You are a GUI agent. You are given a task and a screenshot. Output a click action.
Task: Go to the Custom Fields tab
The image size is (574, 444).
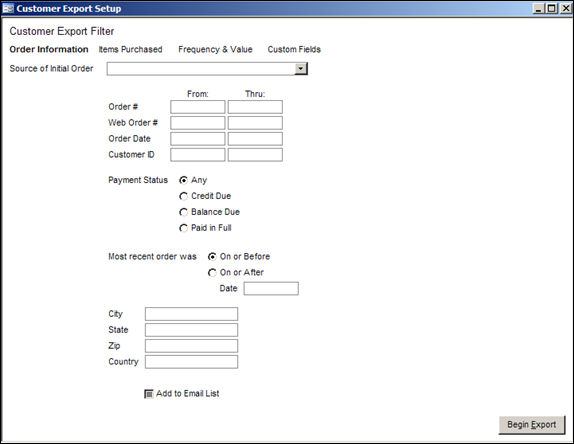(x=294, y=49)
